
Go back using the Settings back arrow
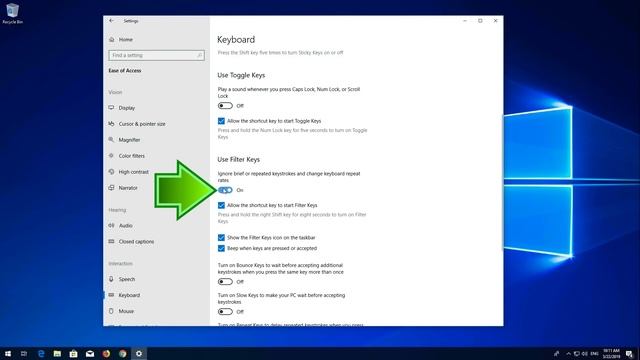tap(111, 21)
